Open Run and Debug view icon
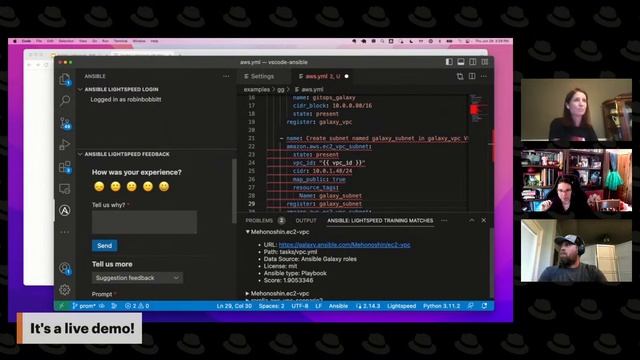 tap(64, 144)
